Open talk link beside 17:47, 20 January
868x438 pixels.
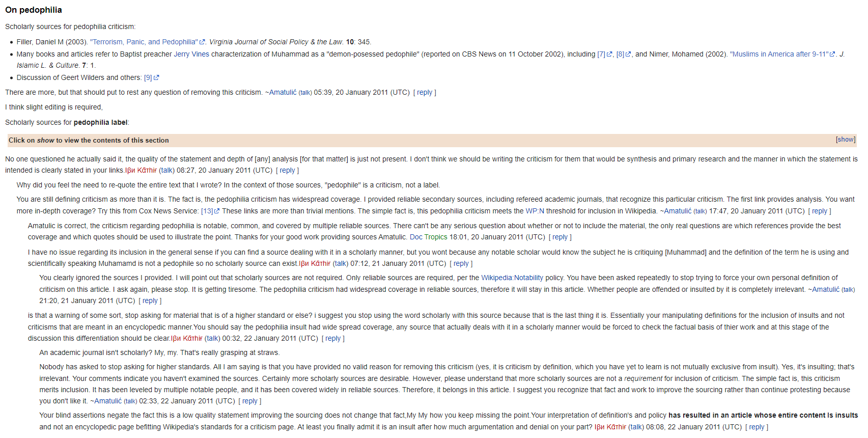tap(701, 211)
